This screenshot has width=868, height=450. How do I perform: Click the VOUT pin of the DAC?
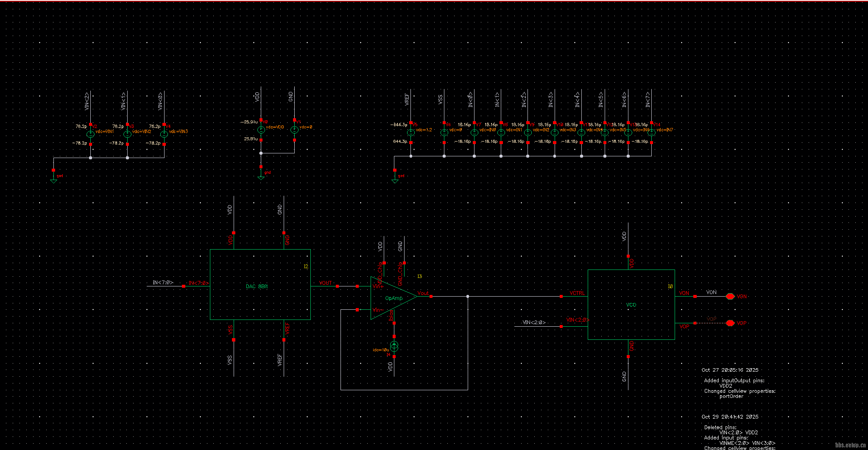pyautogui.click(x=337, y=286)
